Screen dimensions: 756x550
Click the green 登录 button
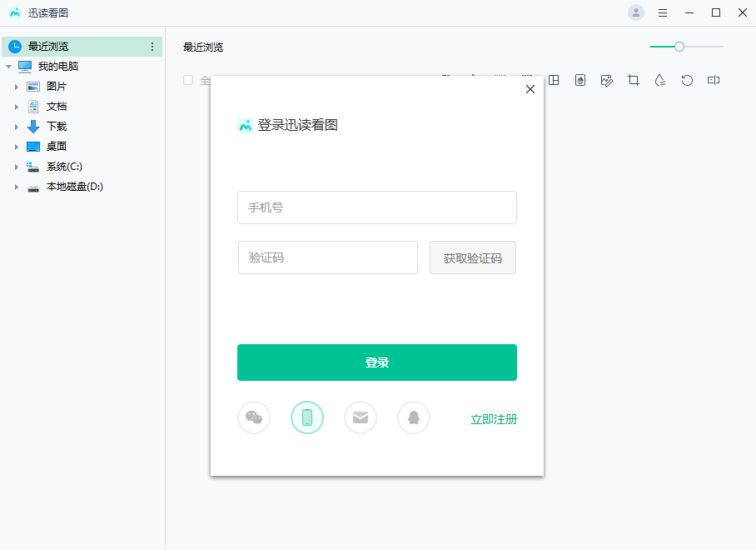(377, 362)
